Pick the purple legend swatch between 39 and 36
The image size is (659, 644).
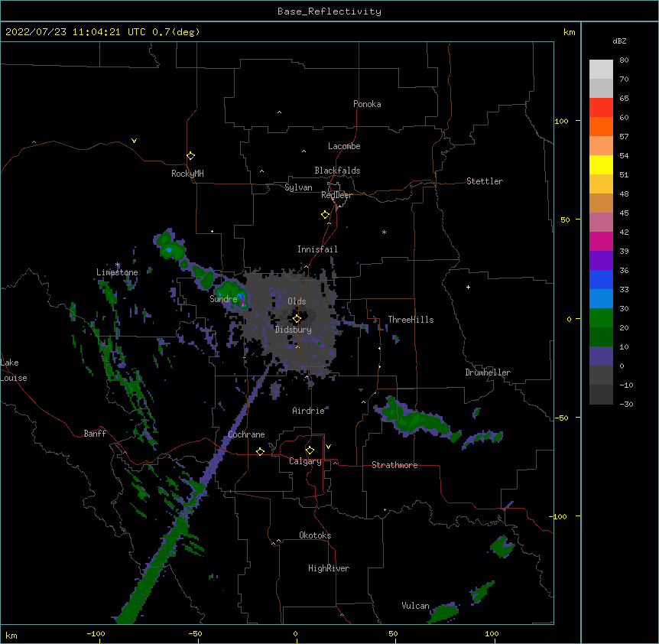(x=601, y=261)
